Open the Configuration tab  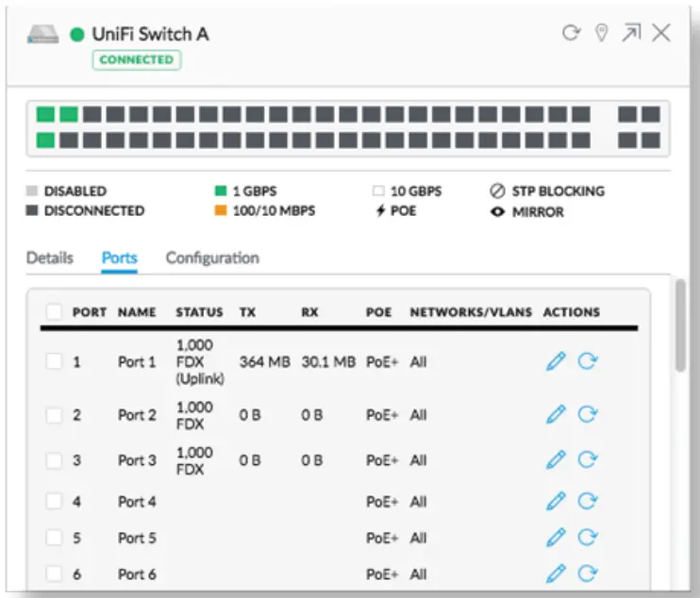pos(212,257)
